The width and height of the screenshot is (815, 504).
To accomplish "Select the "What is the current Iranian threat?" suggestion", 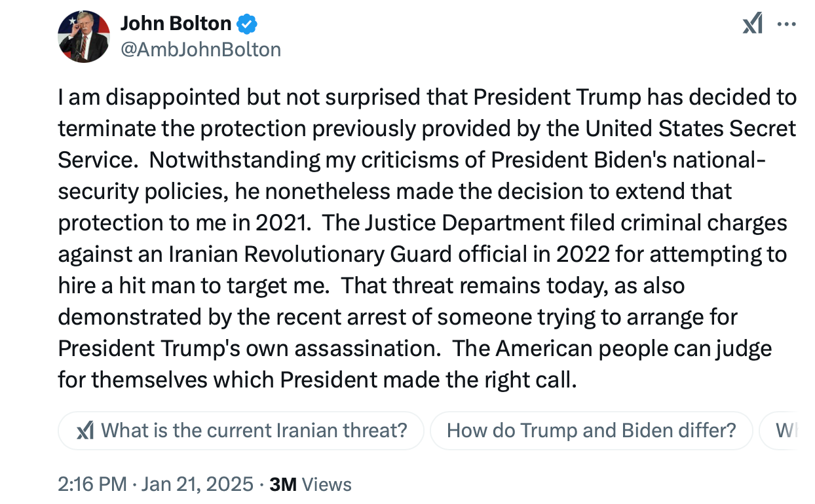I will (254, 430).
